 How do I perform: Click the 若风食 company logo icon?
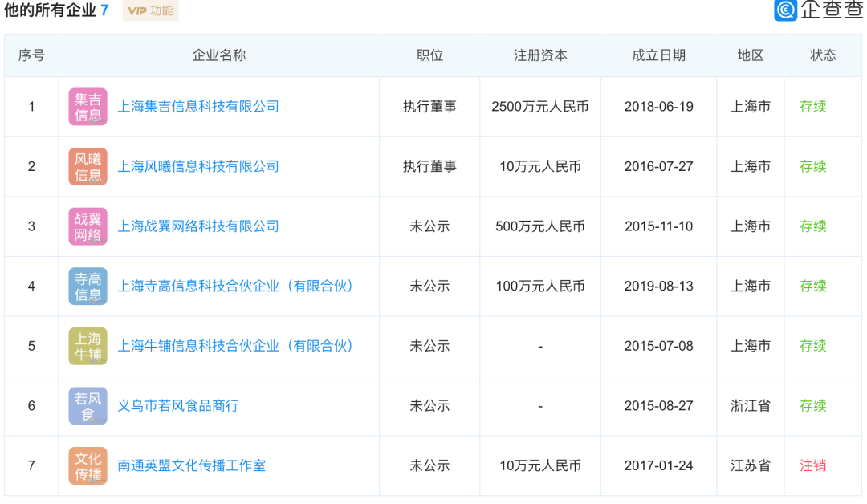[88, 406]
